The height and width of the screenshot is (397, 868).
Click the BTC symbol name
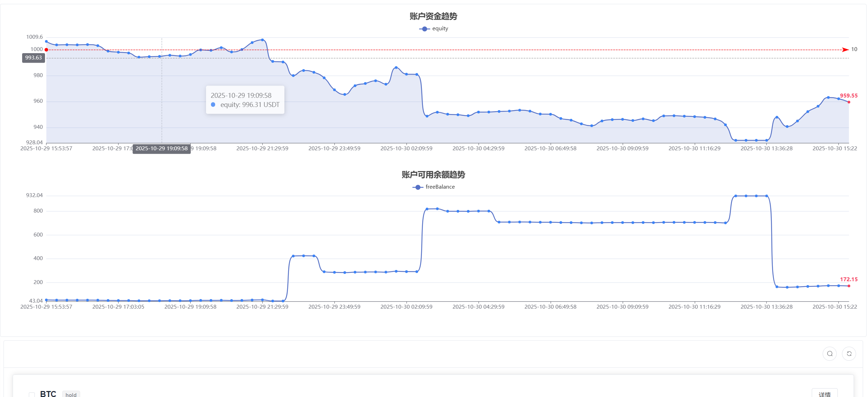[x=48, y=394]
